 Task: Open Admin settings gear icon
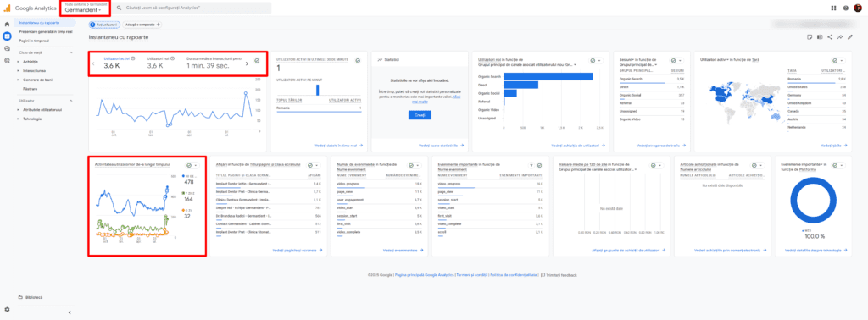tap(7, 310)
